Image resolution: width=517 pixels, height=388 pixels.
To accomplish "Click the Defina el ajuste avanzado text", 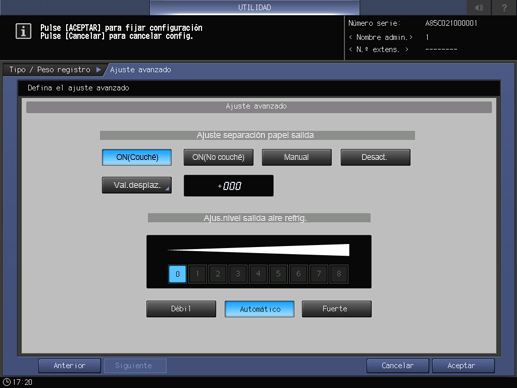I will click(x=78, y=88).
